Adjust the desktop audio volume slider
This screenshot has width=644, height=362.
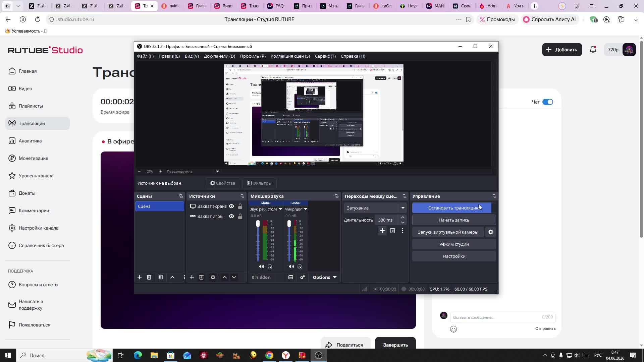tap(258, 224)
